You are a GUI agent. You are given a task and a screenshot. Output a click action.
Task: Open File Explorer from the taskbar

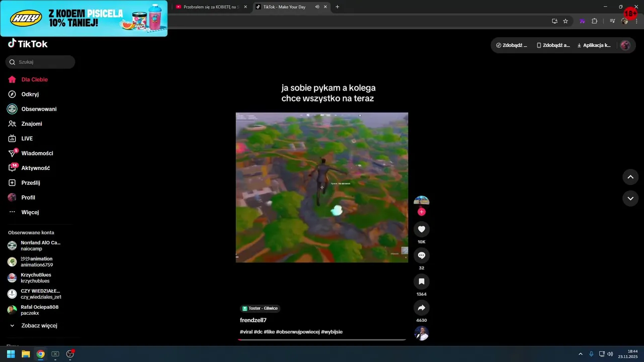[26, 354]
